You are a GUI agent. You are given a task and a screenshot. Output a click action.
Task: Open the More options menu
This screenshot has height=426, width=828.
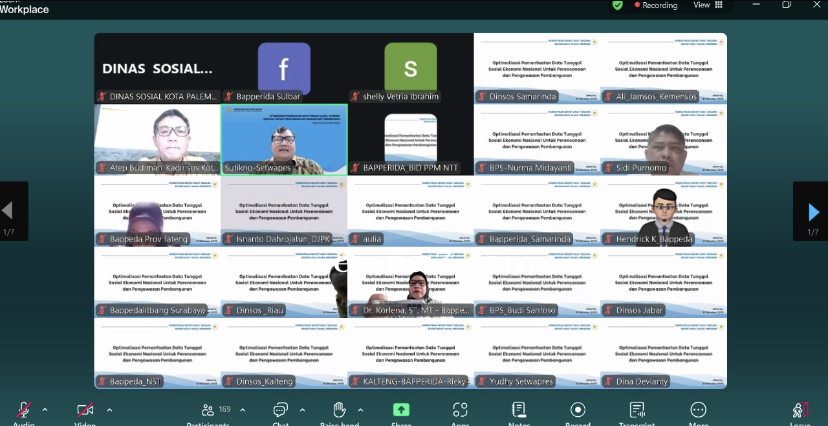point(698,410)
